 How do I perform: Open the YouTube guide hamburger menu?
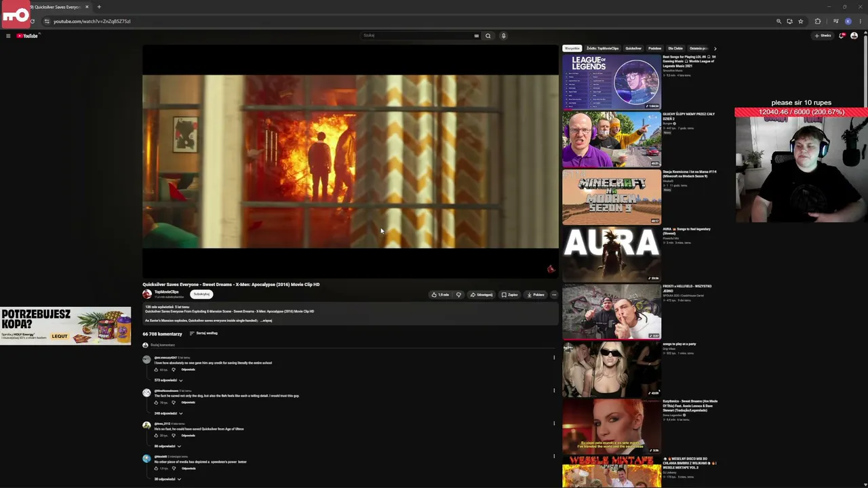coord(8,36)
